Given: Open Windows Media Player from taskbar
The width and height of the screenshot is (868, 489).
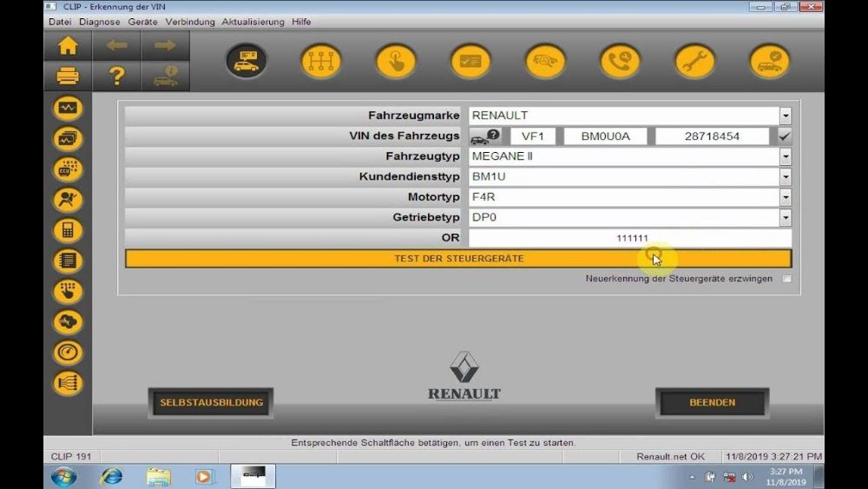Looking at the screenshot, I should [204, 477].
